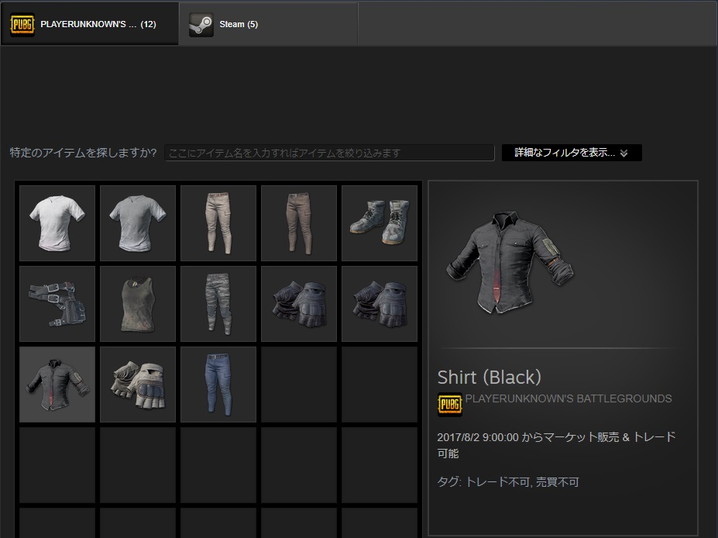This screenshot has width=718, height=538.
Task: Click the PUBG logo in the tab
Action: click(22, 24)
